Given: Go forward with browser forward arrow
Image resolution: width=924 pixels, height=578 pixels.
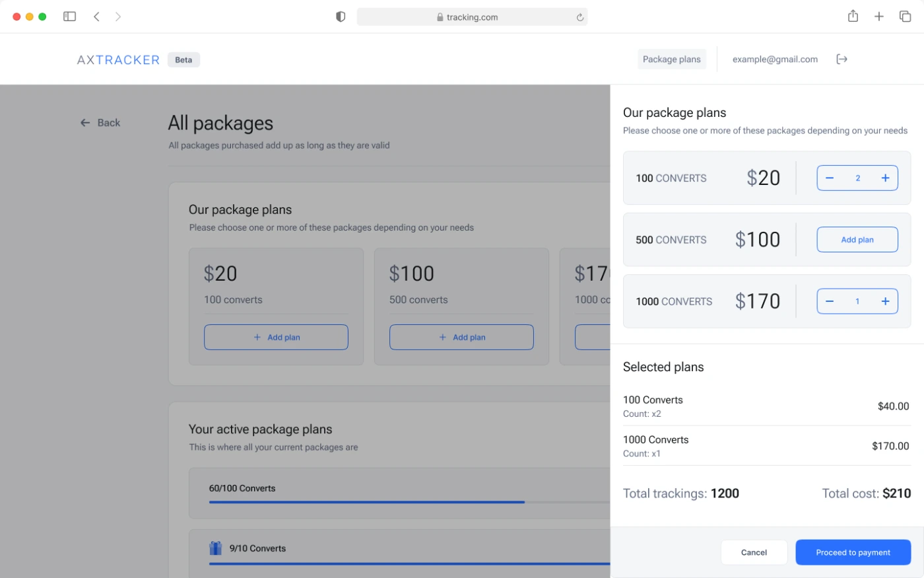Looking at the screenshot, I should 118,17.
